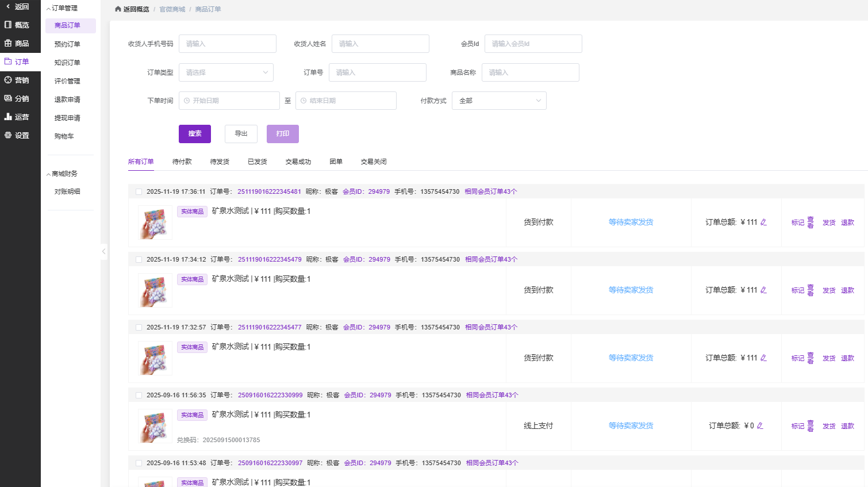This screenshot has width=868, height=487.
Task: Open the 分销 distribution section icon
Action: [x=8, y=98]
